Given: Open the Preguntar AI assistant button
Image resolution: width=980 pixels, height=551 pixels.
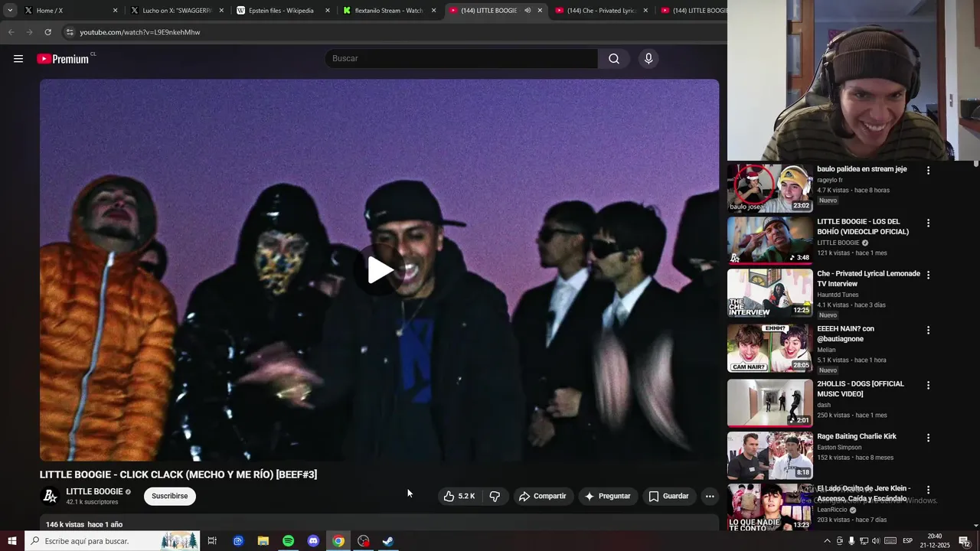Looking at the screenshot, I should click(x=608, y=496).
